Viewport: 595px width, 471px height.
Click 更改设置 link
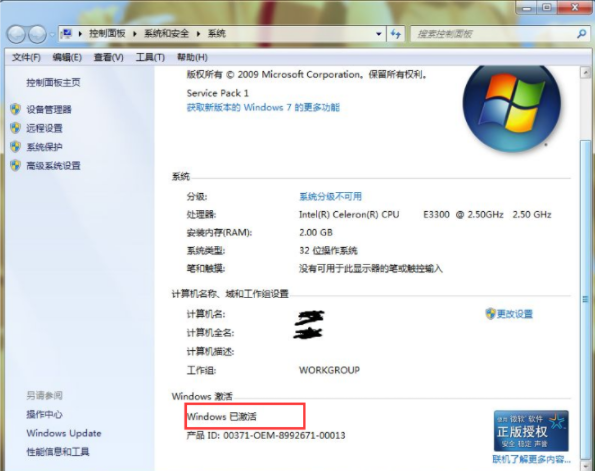coord(514,314)
